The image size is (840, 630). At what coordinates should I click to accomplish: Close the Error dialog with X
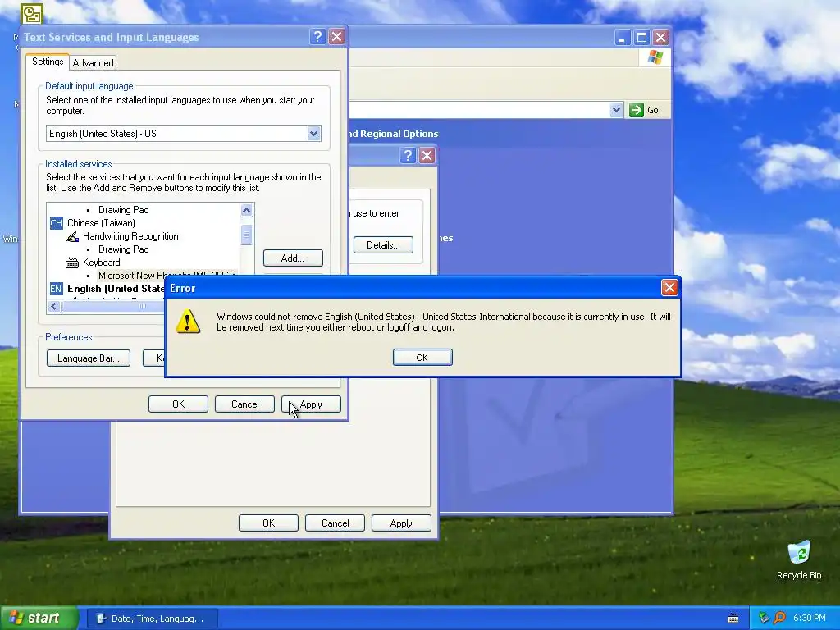point(669,288)
